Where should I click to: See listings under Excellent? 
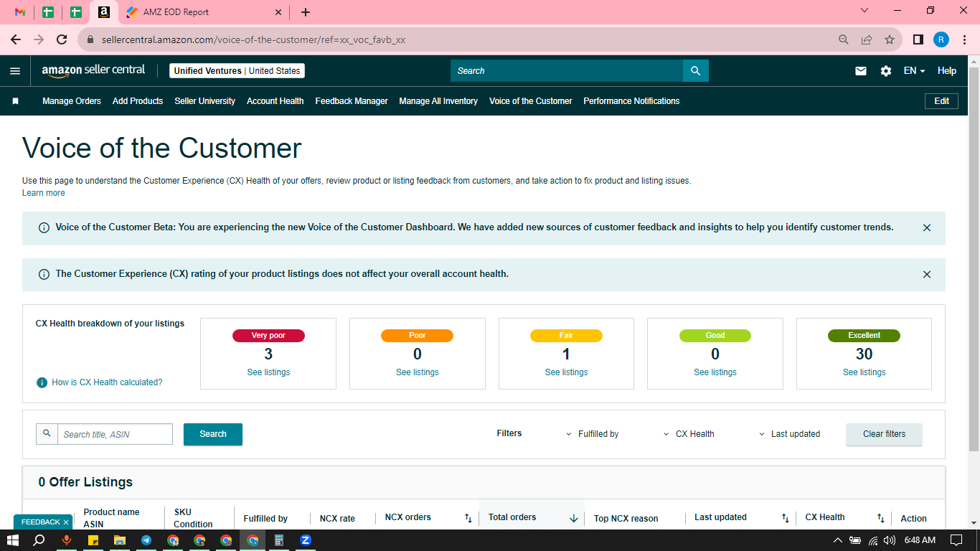point(864,372)
